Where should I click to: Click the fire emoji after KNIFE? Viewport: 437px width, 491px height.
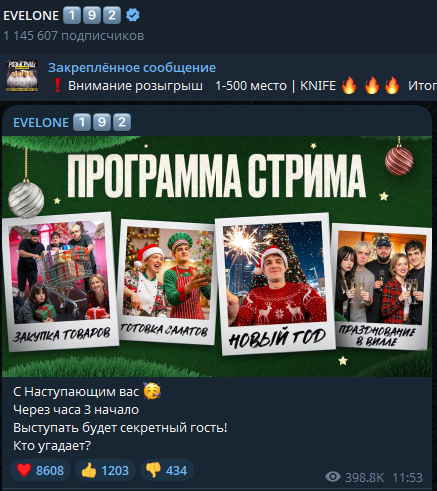coord(349,85)
